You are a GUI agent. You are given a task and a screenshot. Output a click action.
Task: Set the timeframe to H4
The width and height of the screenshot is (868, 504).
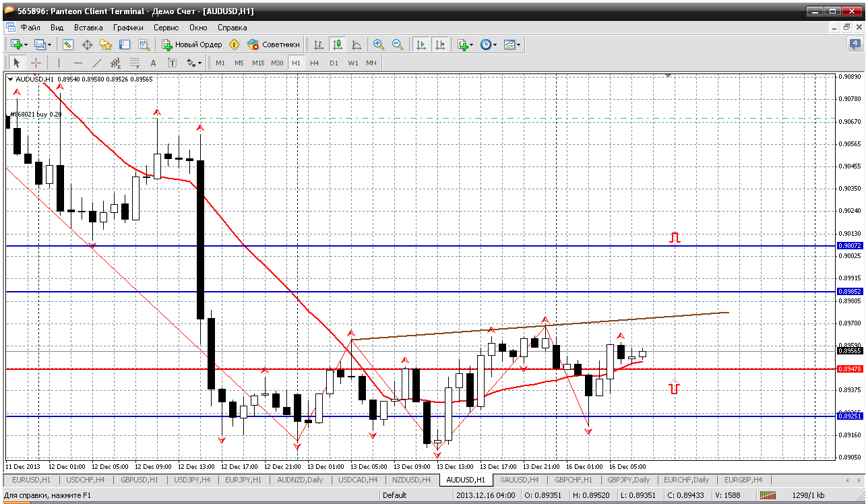tap(315, 63)
